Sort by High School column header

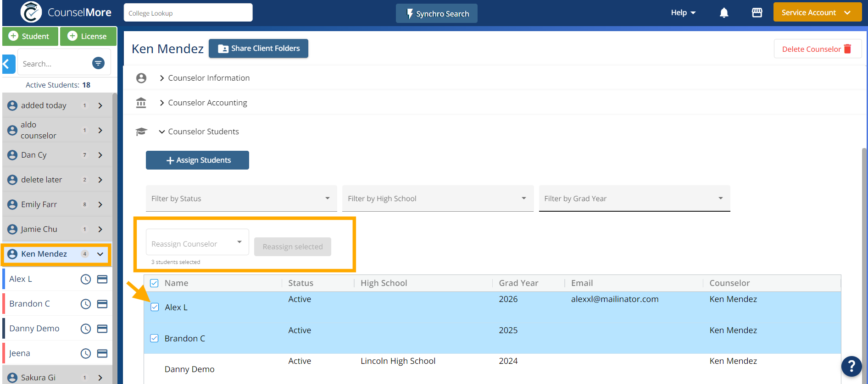[x=384, y=283]
